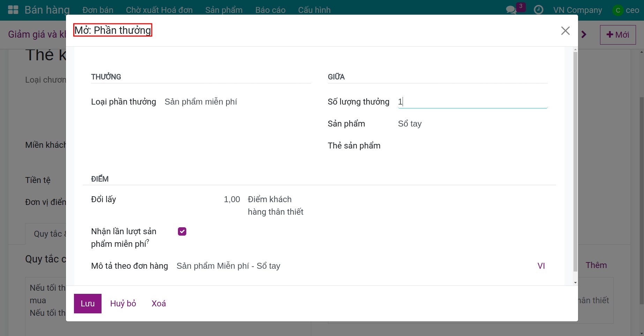Click the Huỷ bỏ button
This screenshot has height=336, width=644.
[123, 304]
